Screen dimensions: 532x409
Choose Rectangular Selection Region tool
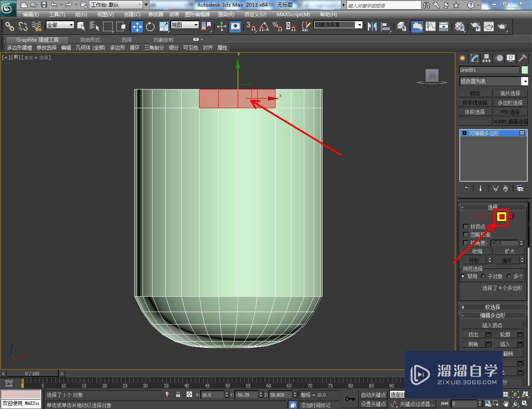pyautogui.click(x=108, y=26)
